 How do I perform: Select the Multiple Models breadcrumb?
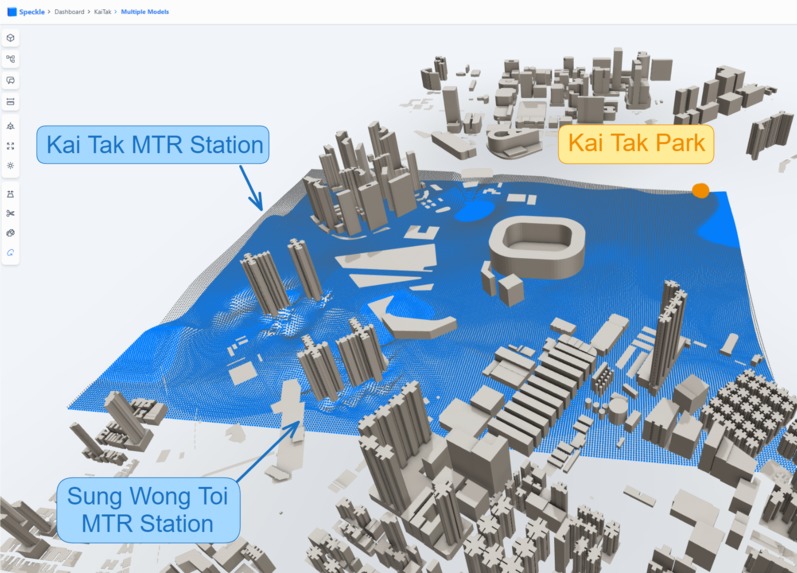pyautogui.click(x=145, y=12)
